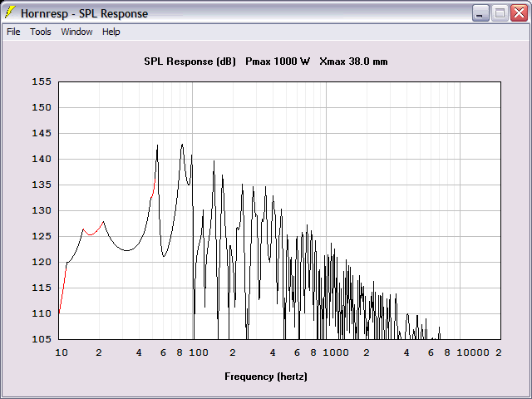Click the 'SPL Response (dB)' chart title

[190, 62]
